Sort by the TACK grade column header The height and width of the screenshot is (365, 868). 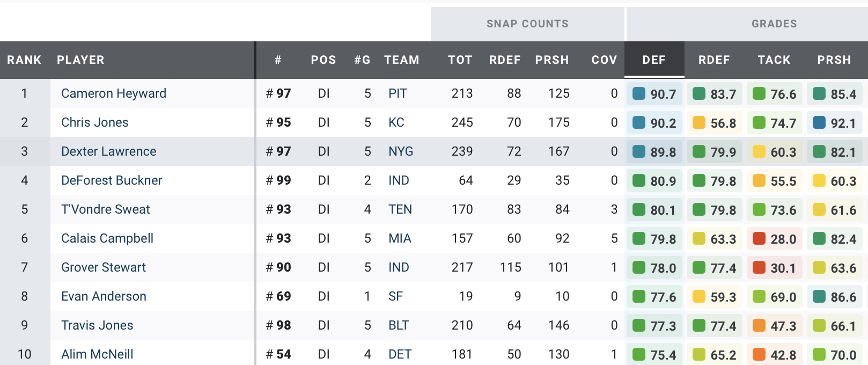[x=774, y=60]
